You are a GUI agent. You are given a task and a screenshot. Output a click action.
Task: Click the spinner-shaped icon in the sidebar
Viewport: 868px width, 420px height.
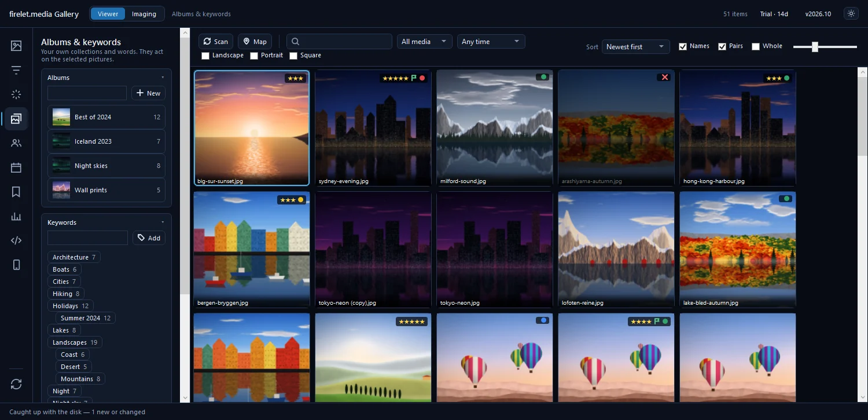pos(16,94)
